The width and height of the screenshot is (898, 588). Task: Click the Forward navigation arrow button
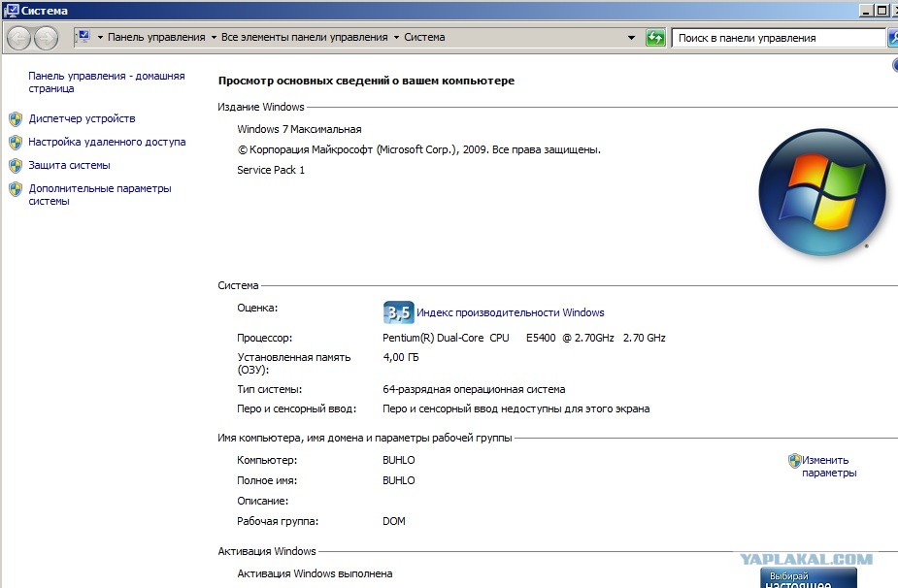pyautogui.click(x=46, y=39)
